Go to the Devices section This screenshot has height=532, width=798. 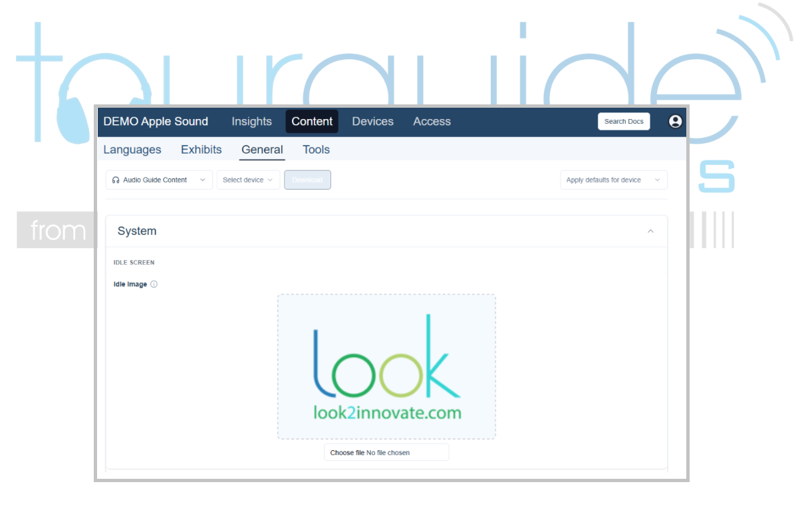[372, 122]
